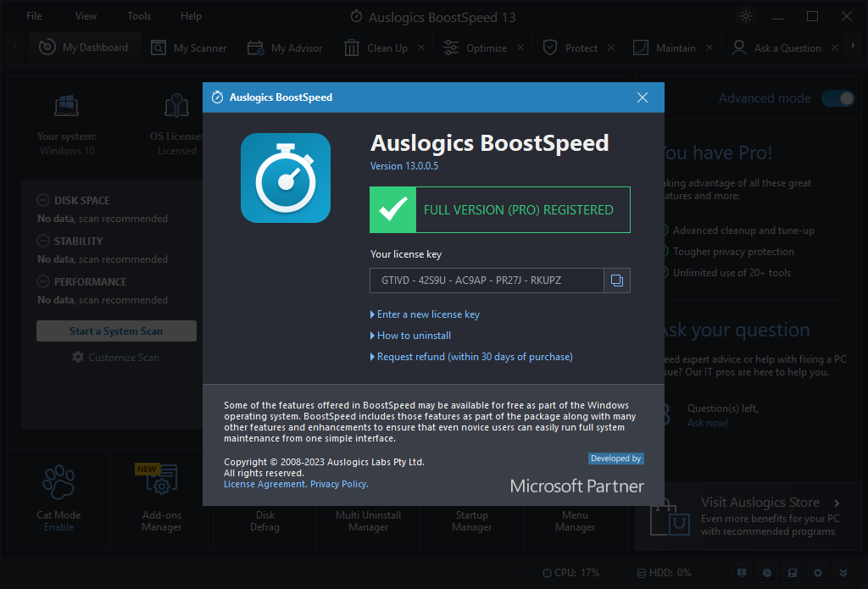Open the Privacy Policy link
The image size is (868, 589).
click(x=339, y=485)
